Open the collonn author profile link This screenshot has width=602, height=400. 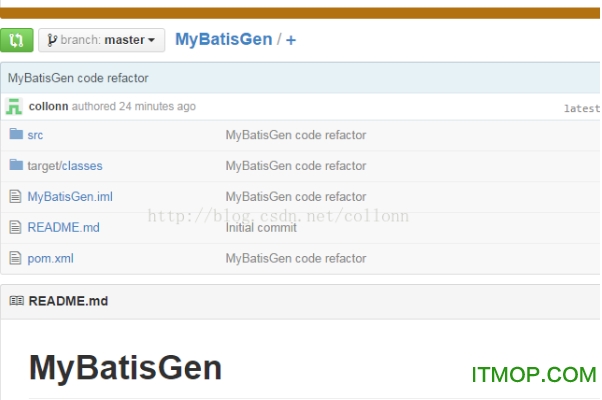click(x=48, y=106)
